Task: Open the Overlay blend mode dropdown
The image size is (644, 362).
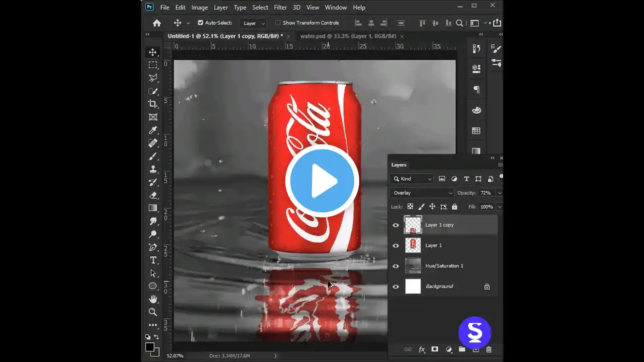Action: point(422,193)
